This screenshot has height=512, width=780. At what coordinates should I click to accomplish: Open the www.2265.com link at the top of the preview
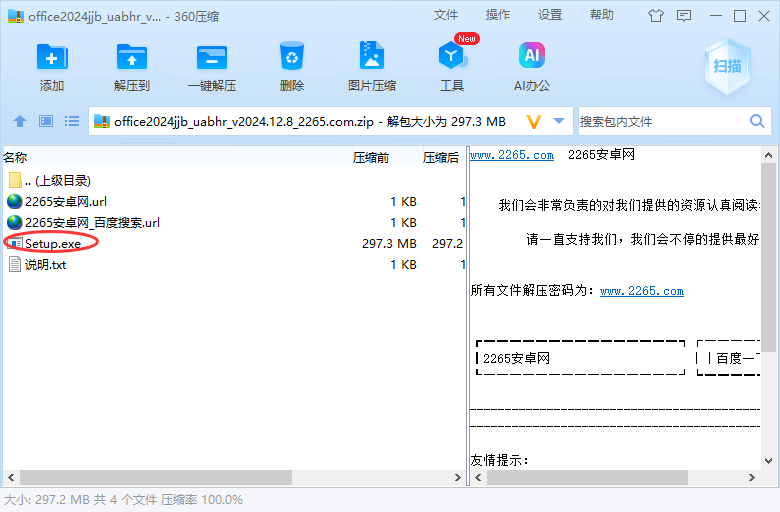512,155
